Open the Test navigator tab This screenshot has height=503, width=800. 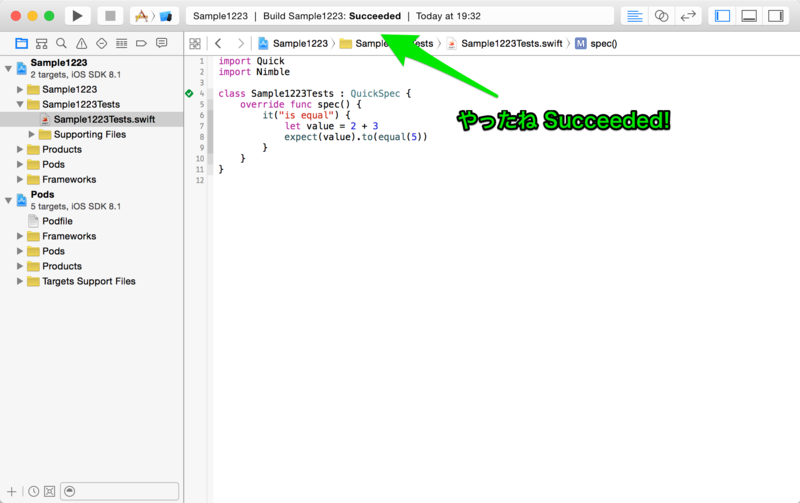102,43
